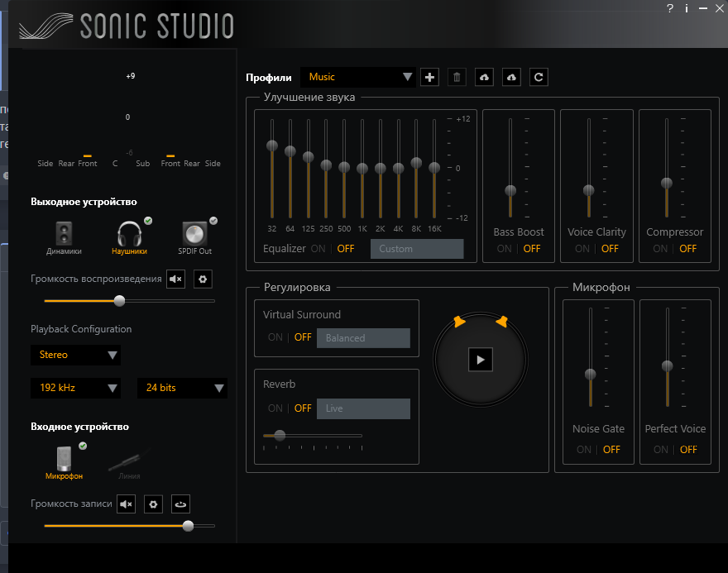Add a new profile with plus icon
The width and height of the screenshot is (728, 573).
click(x=429, y=77)
